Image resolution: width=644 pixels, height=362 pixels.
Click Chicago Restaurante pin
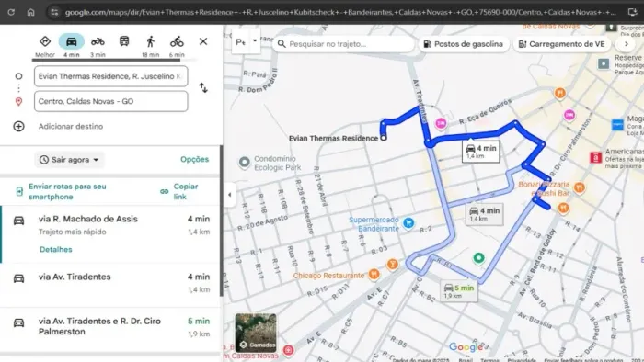coord(374,274)
